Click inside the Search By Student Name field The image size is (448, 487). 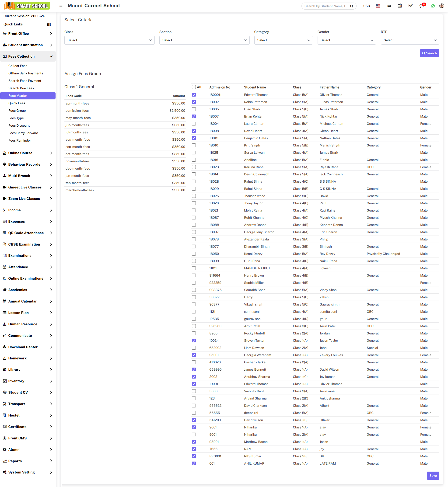(x=325, y=6)
